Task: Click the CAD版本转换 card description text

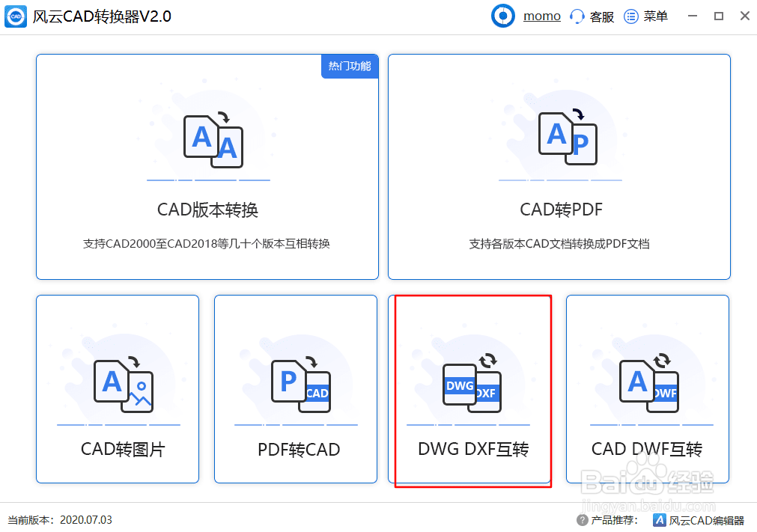Action: (x=208, y=245)
